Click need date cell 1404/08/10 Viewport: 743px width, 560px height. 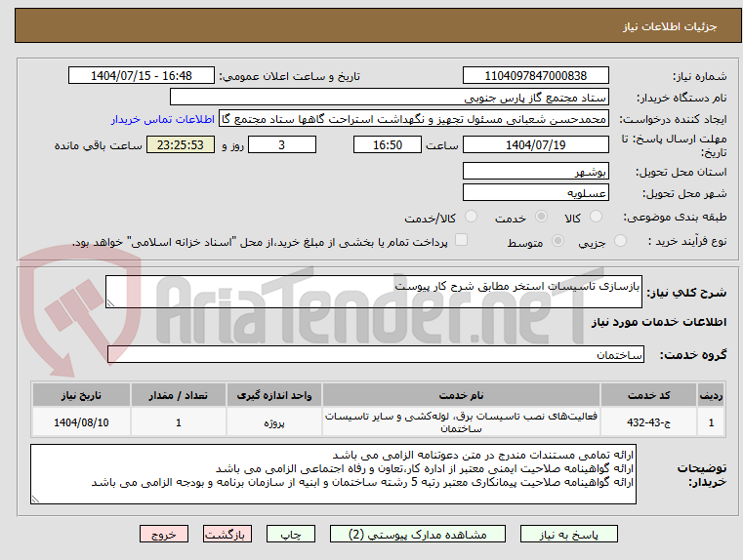tap(81, 422)
